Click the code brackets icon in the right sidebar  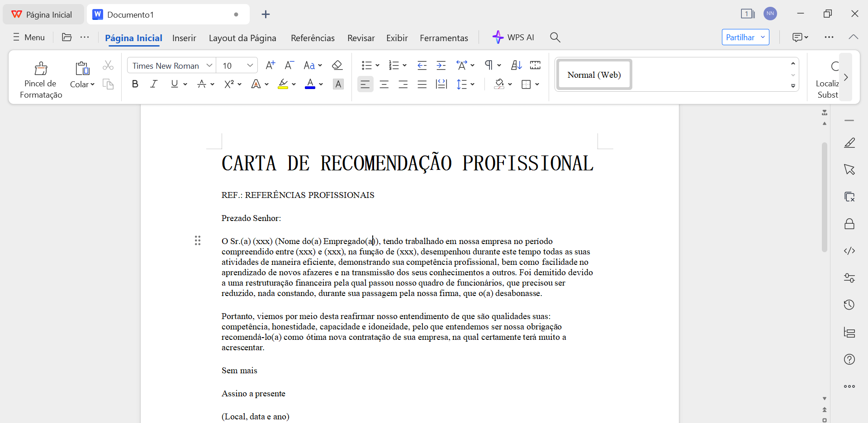click(x=849, y=251)
